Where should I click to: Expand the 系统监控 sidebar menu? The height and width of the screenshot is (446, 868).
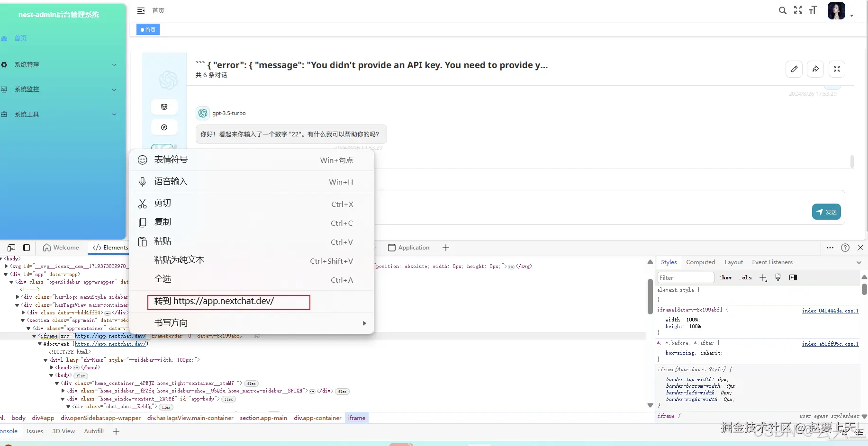[59, 89]
